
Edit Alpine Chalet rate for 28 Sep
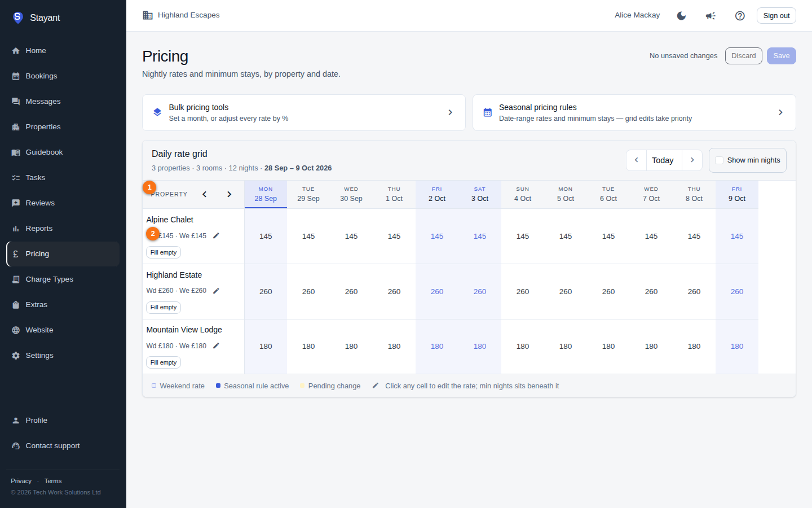coord(266,236)
